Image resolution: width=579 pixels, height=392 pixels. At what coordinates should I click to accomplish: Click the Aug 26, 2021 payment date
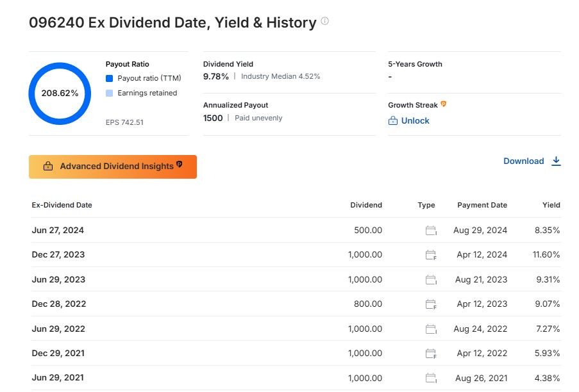[481, 378]
